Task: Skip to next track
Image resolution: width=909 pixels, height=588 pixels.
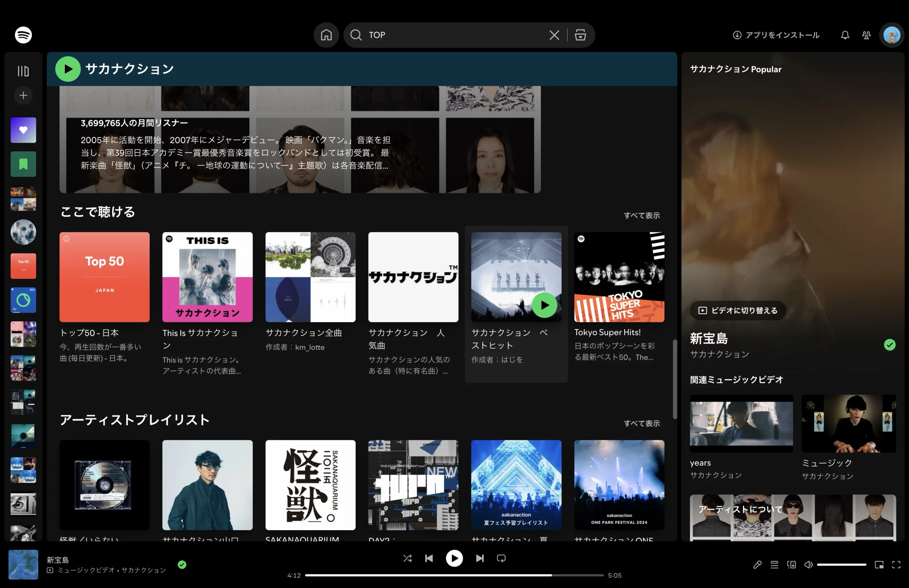Action: pos(480,558)
